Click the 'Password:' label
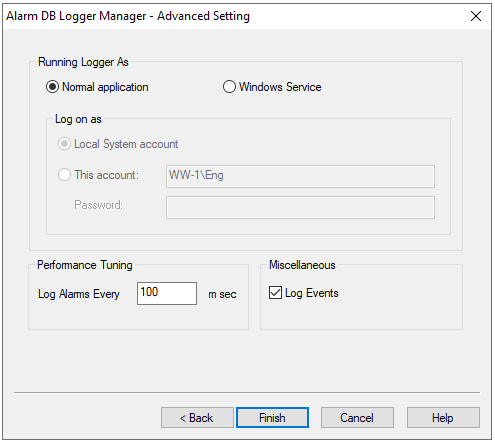The width and height of the screenshot is (495, 443). click(x=98, y=205)
